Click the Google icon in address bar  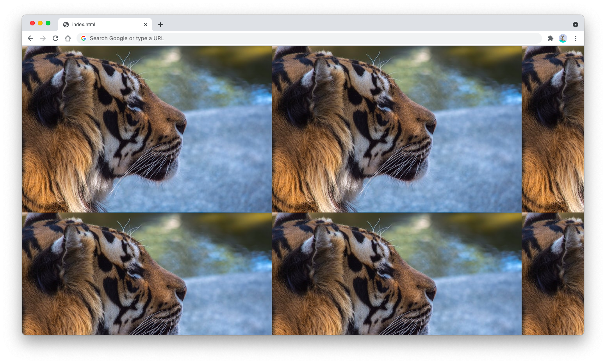tap(84, 38)
